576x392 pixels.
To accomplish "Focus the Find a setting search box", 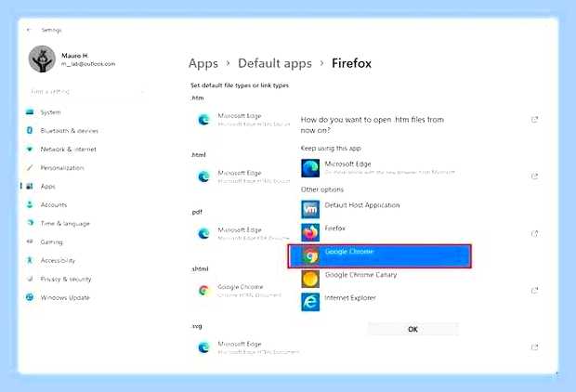I will pos(86,91).
